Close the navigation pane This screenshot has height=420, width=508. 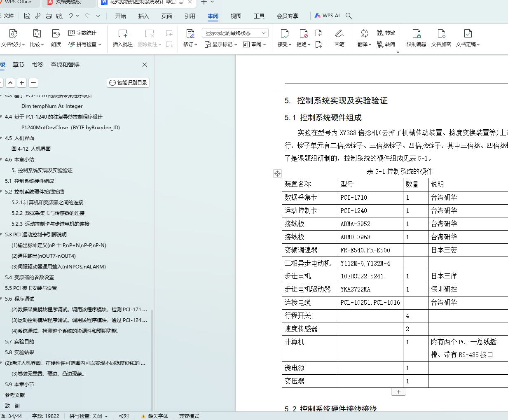[x=145, y=65]
